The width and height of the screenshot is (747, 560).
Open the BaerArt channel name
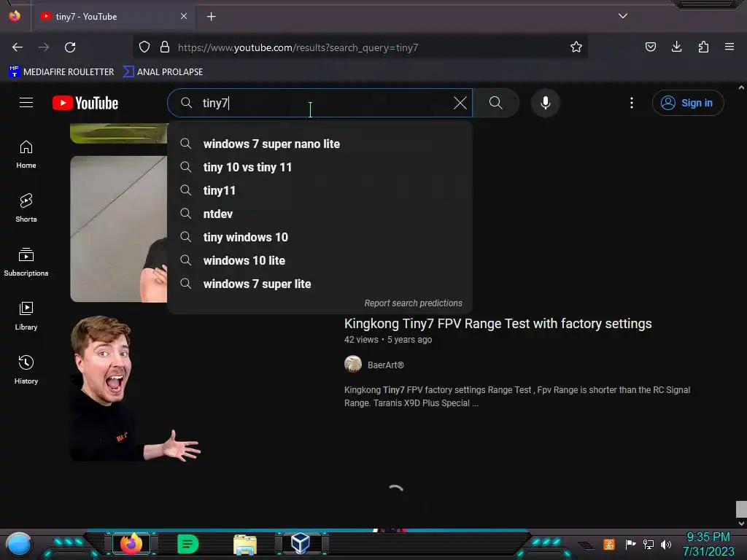click(385, 365)
